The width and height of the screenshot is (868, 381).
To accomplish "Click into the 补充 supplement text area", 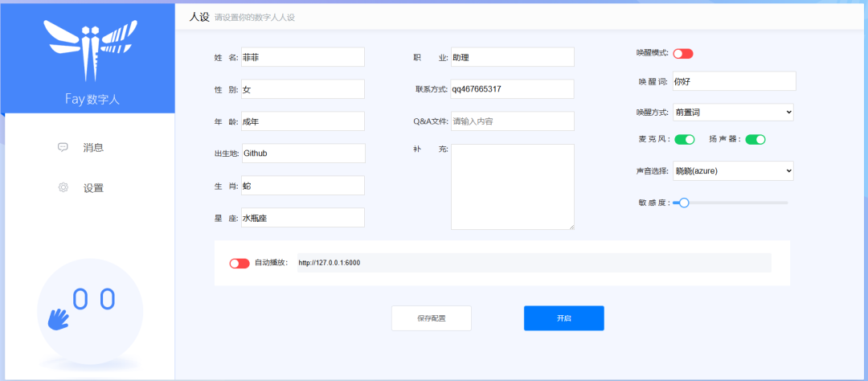I will [512, 186].
